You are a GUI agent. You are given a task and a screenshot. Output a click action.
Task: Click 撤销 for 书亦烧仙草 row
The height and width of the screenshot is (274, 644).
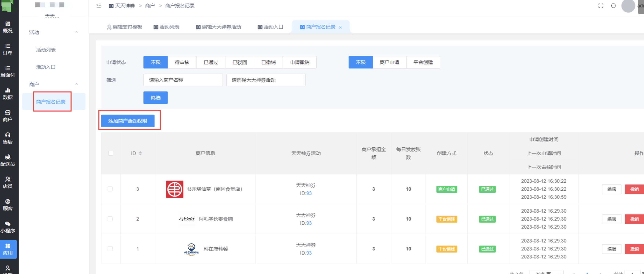(x=634, y=189)
